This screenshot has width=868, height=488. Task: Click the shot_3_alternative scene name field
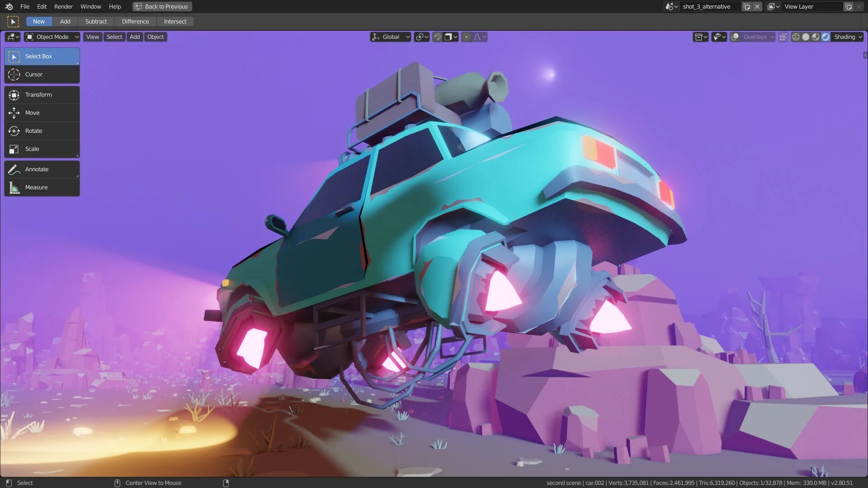click(706, 6)
